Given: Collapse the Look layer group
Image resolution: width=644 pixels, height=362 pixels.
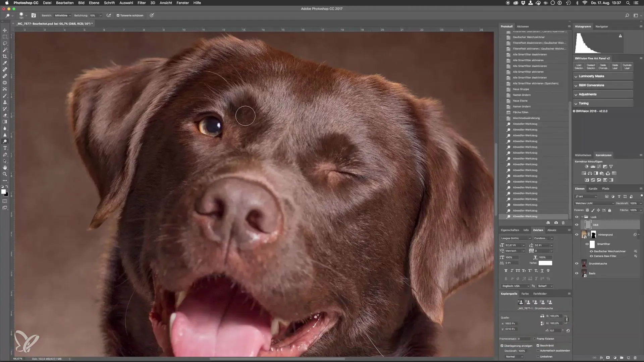Looking at the screenshot, I should click(x=582, y=217).
